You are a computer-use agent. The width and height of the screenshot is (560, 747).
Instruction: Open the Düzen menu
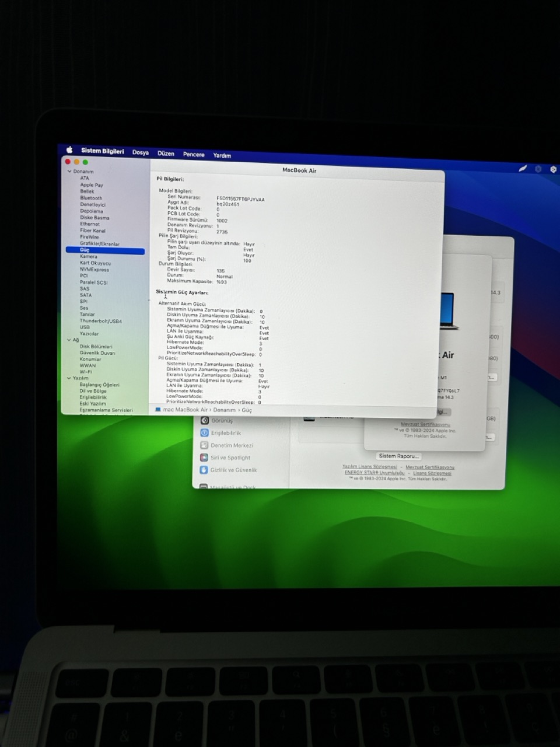point(166,153)
